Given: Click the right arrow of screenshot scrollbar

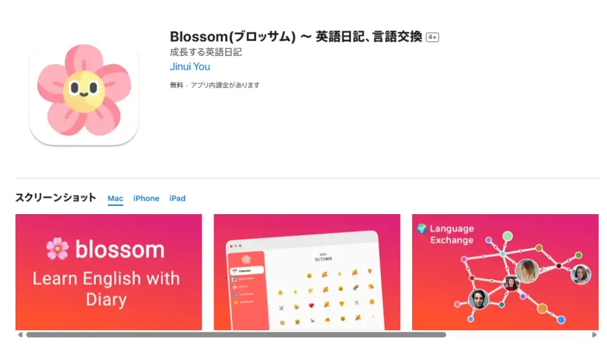Looking at the screenshot, I should [594, 335].
